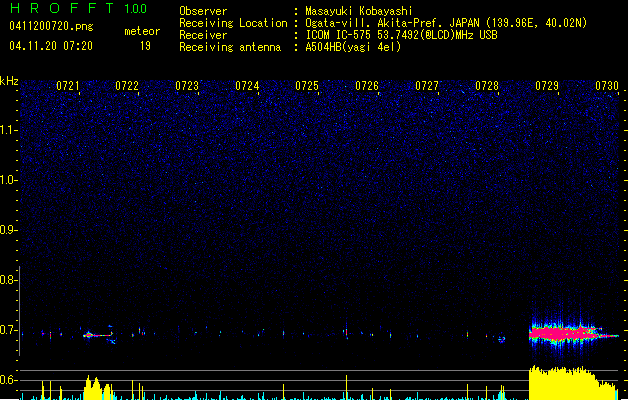Click the 0725 time marker

[307, 86]
